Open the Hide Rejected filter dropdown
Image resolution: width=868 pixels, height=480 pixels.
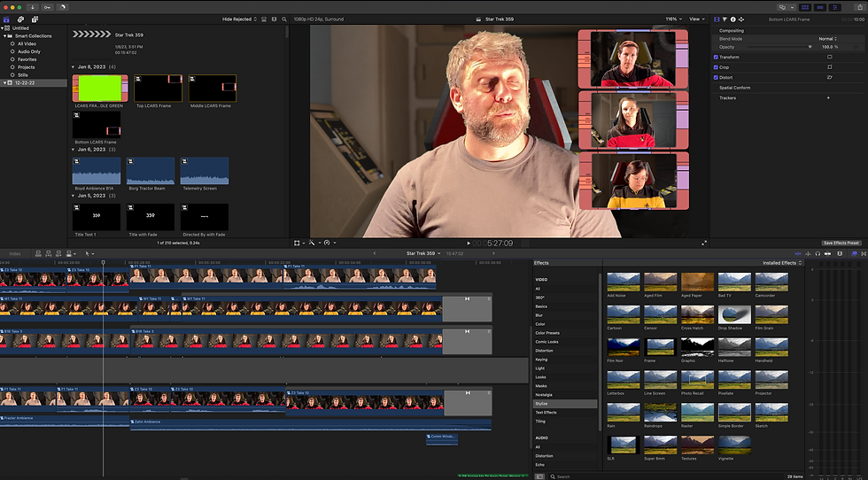239,19
